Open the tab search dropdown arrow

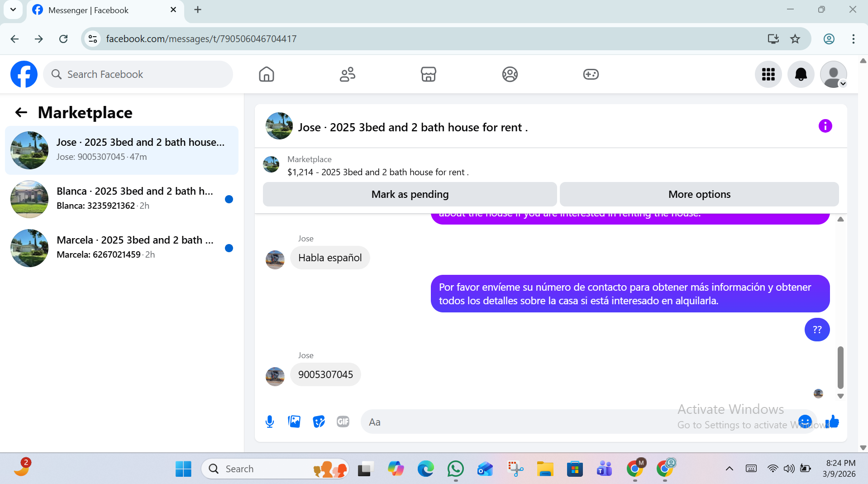click(13, 10)
